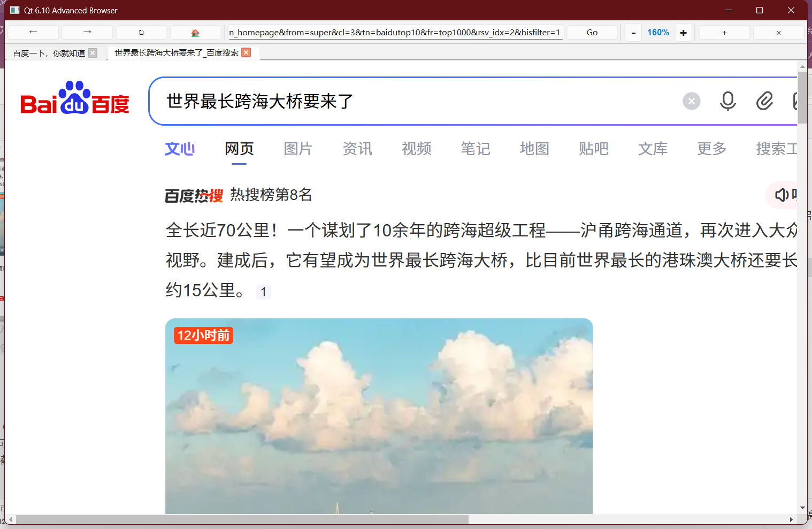Open the home page icon
Image resolution: width=812 pixels, height=529 pixels.
coord(195,33)
